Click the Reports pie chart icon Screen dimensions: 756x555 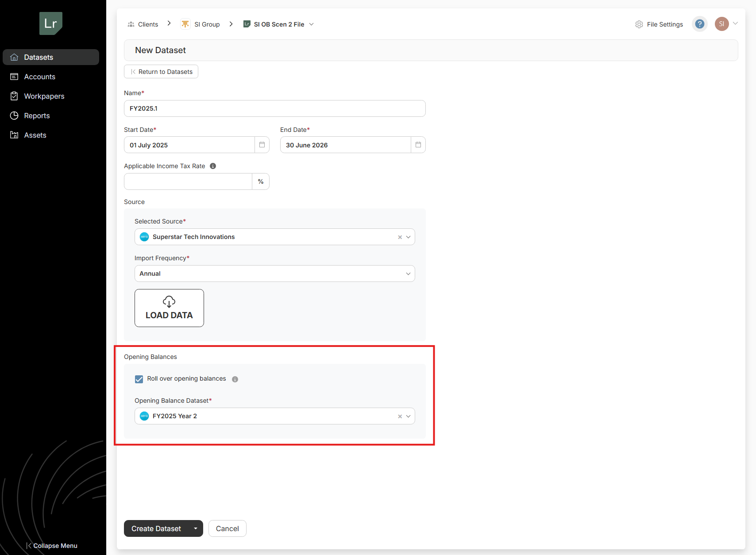pyautogui.click(x=14, y=116)
